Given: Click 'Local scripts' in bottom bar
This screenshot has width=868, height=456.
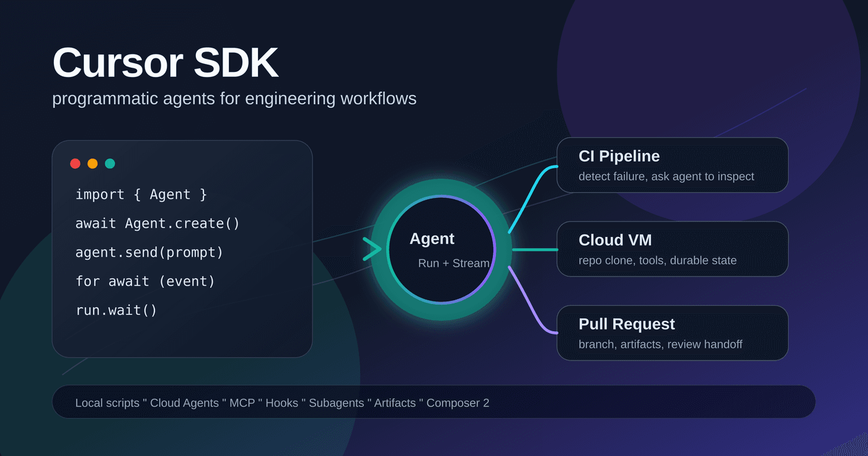Looking at the screenshot, I should tap(107, 403).
